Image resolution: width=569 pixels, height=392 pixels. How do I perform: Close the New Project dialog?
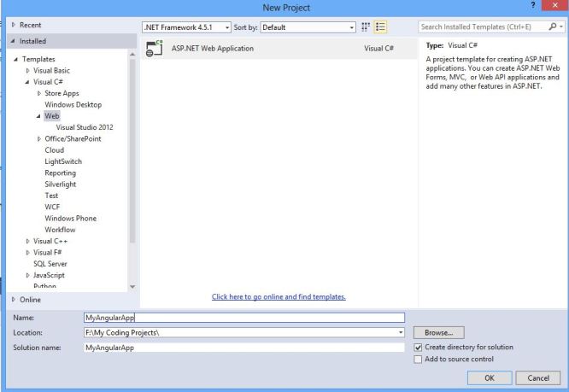point(554,5)
